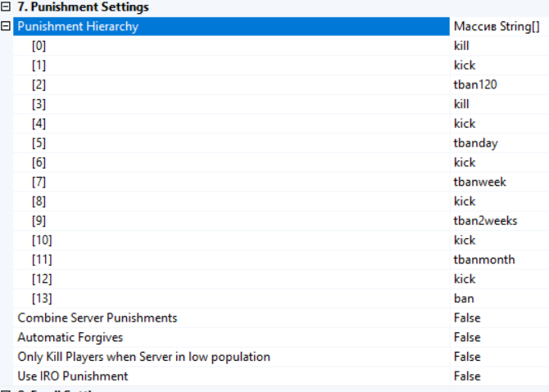Toggle Only Kill Players low population value
This screenshot has width=549, height=392.
(x=467, y=357)
